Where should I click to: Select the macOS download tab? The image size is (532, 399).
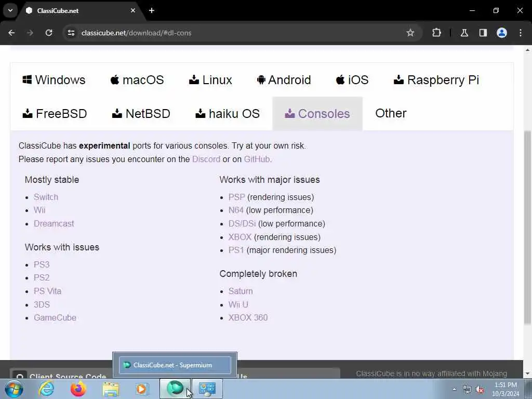[137, 80]
